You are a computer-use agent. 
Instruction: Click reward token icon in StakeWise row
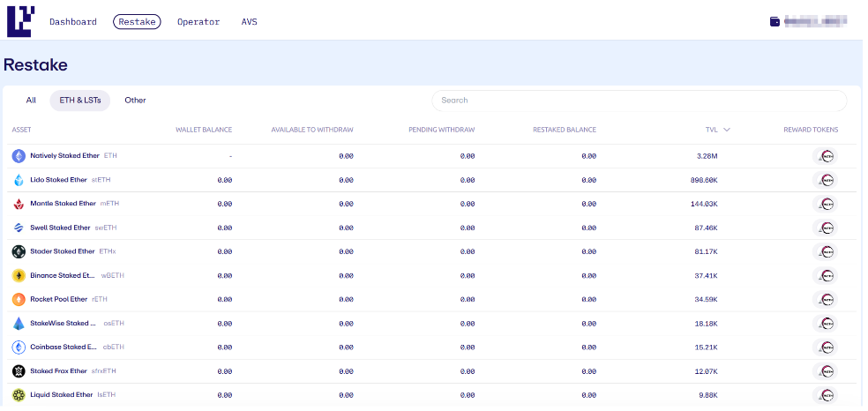[x=826, y=323]
